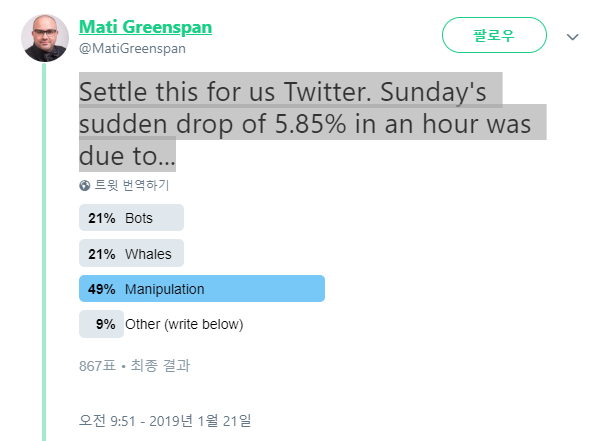
Task: Click Mati Greenspan's profile avatar photo
Action: click(x=45, y=38)
